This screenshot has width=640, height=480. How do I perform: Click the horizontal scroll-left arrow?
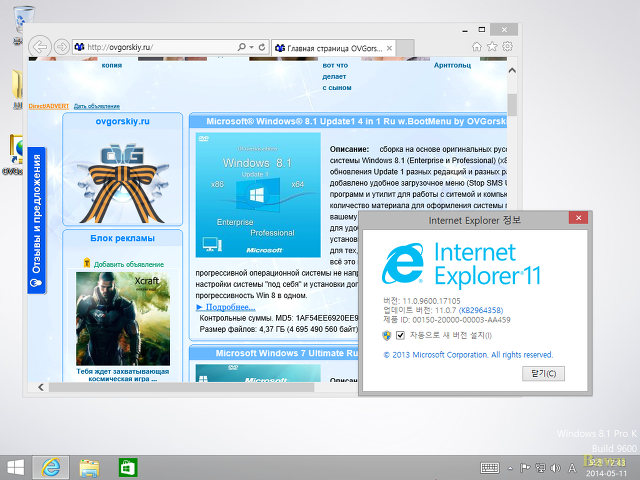coord(41,387)
